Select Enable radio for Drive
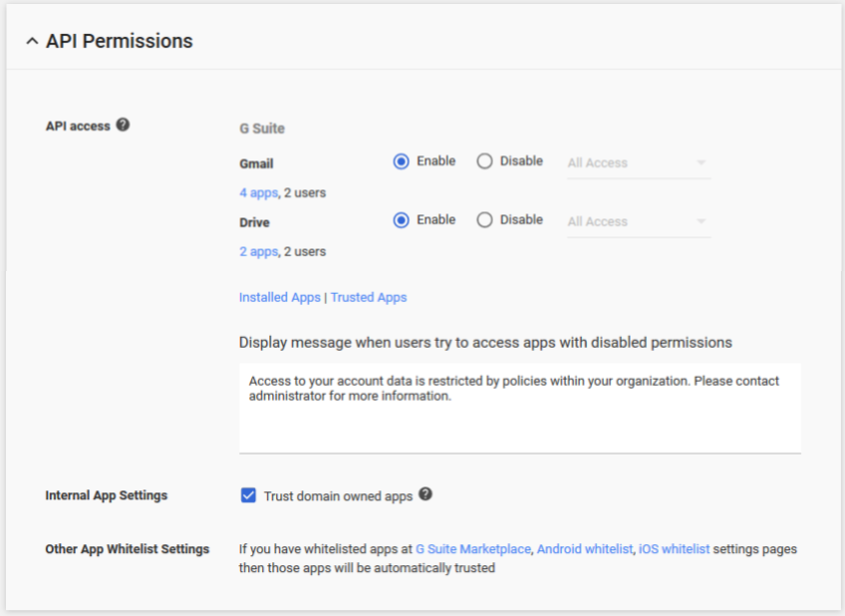This screenshot has height=616, width=845. [401, 220]
